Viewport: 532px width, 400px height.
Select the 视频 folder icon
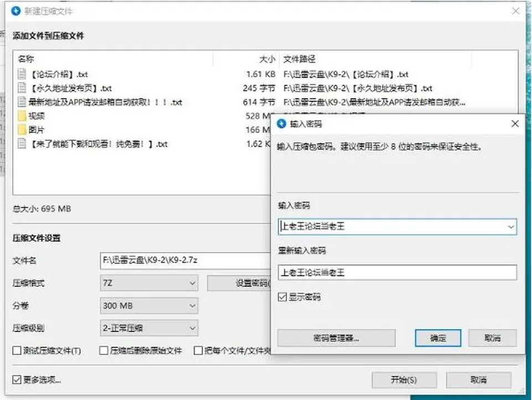tap(22, 116)
